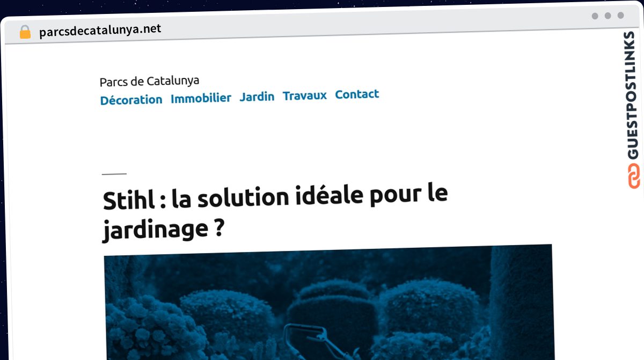
Task: Select the parcsdecatalunya.net address text
Action: click(100, 30)
